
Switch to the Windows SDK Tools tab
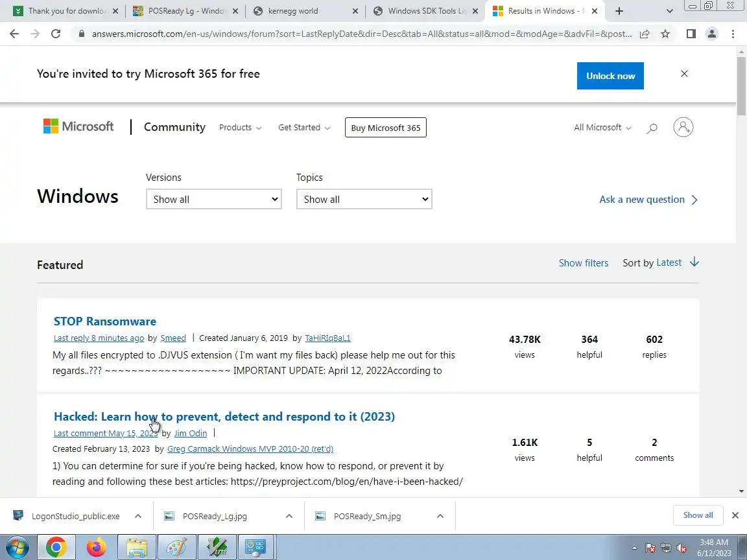click(x=425, y=11)
